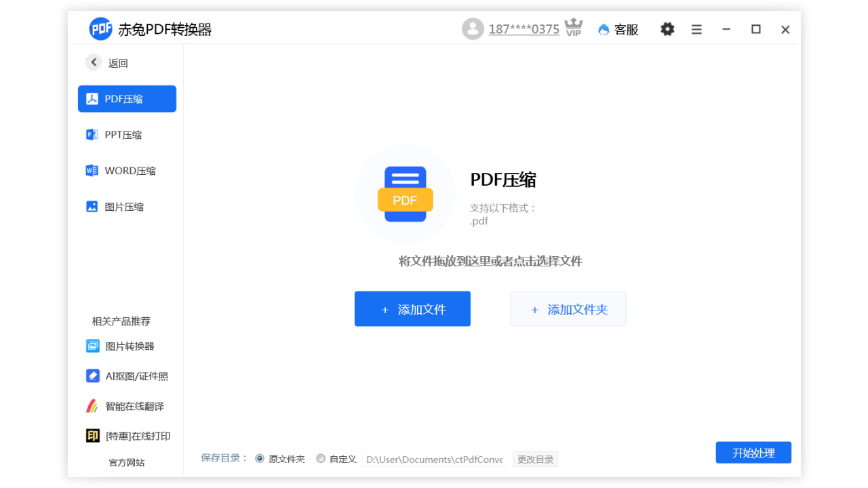
Task: Visit the 官方网站 link
Action: click(x=127, y=463)
